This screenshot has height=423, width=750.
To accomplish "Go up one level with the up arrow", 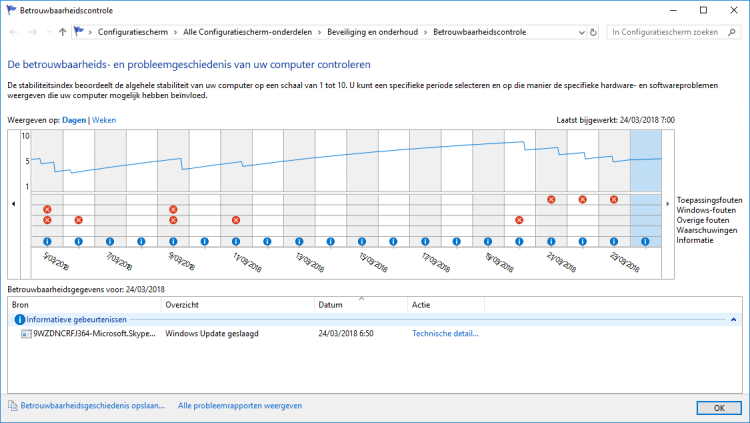I will (63, 32).
